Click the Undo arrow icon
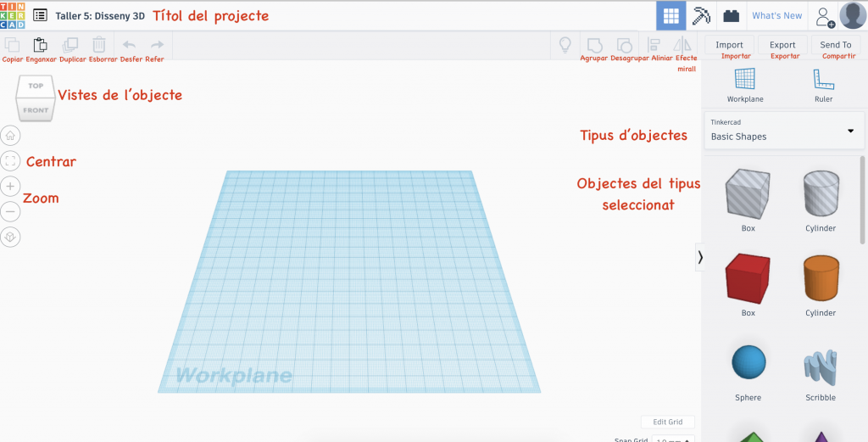This screenshot has width=868, height=442. pyautogui.click(x=129, y=45)
